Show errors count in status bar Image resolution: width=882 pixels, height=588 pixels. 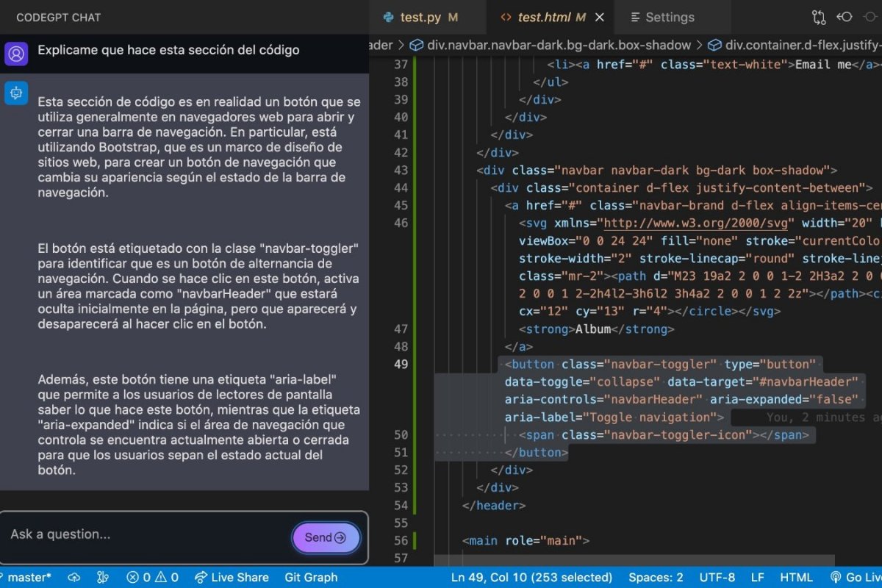(x=137, y=577)
